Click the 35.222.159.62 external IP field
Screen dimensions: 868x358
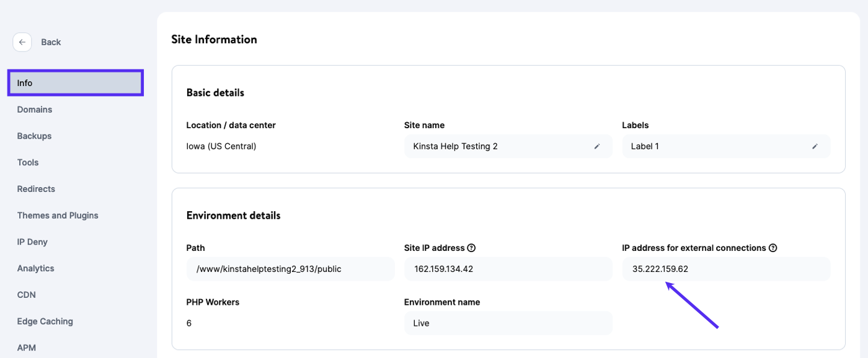[725, 269]
